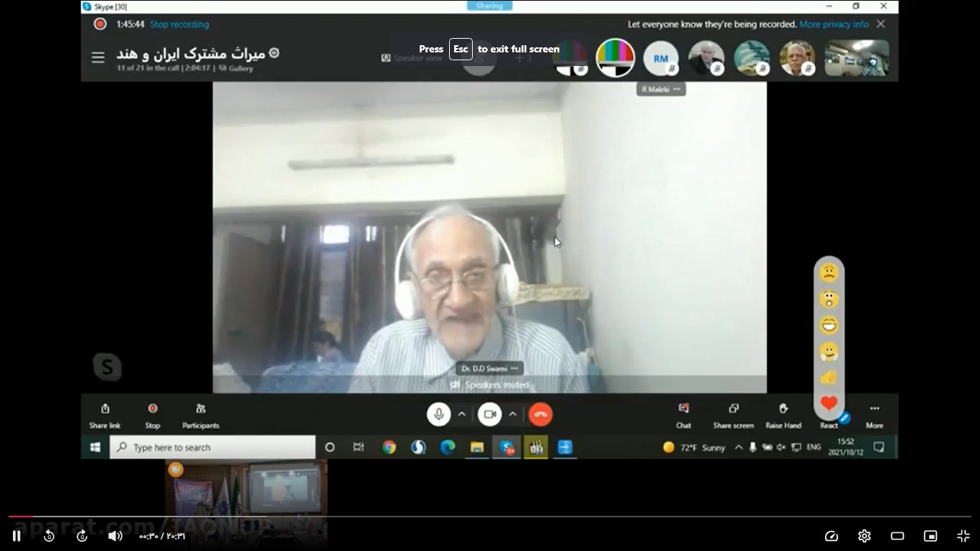
Task: Expand microphone options arrow
Action: 462,414
